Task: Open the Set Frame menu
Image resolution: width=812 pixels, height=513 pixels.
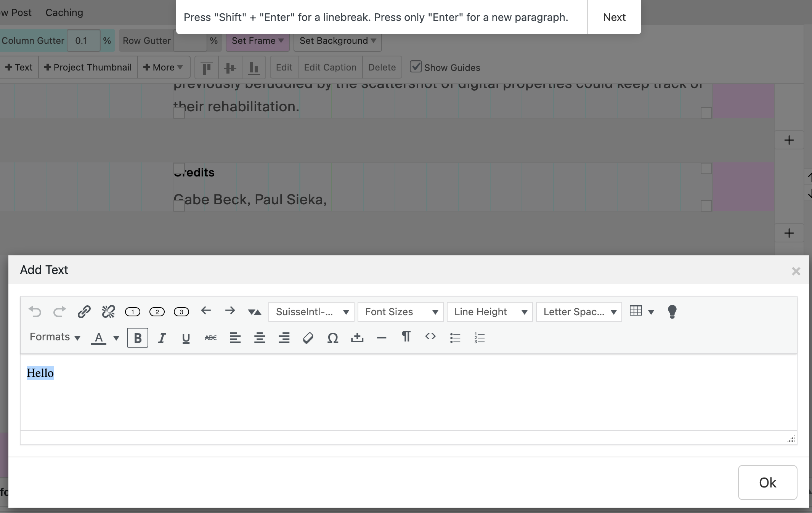Action: point(257,41)
